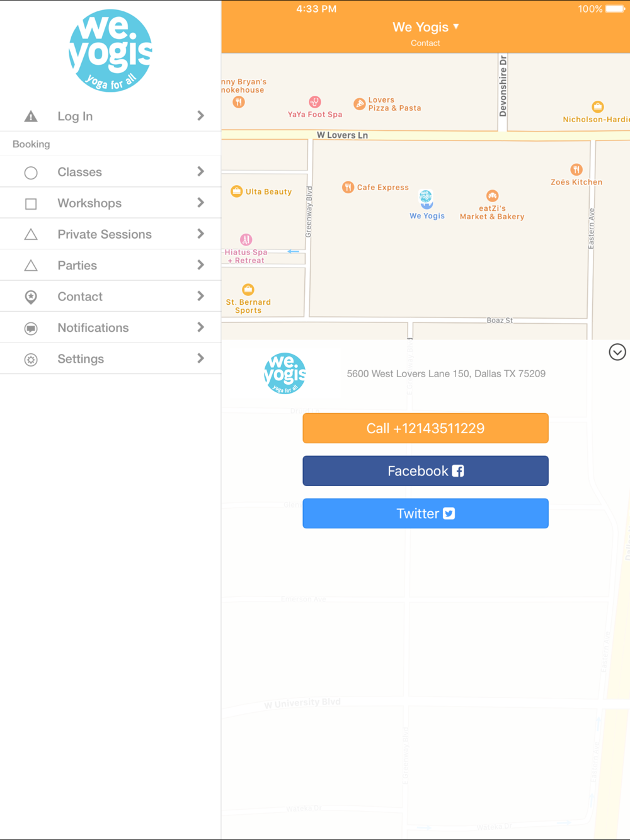
Task: Select the Cafe Express restaurant pin
Action: tap(348, 187)
